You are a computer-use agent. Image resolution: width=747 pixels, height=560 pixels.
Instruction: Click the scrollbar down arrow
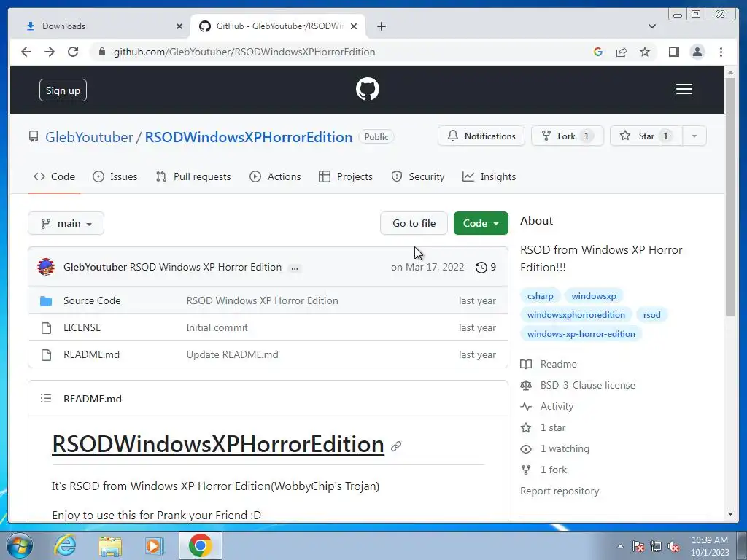coord(730,514)
